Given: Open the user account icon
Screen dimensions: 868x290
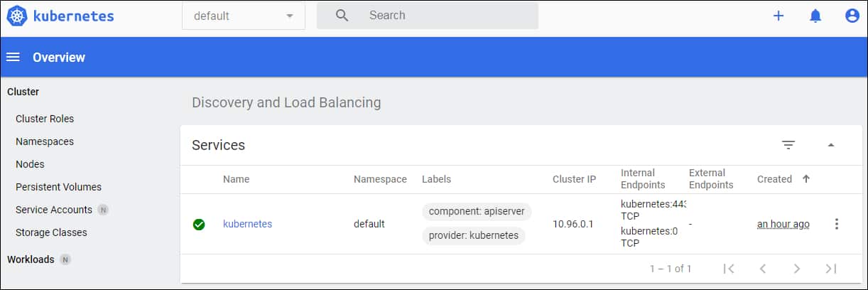Looking at the screenshot, I should tap(852, 16).
